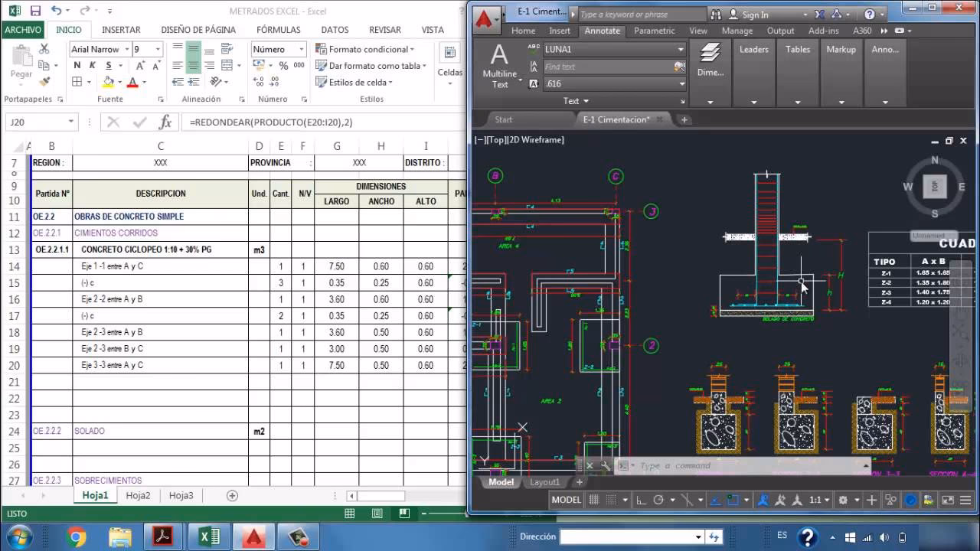Click the insert function fx icon
This screenshot has width=980, height=551.
coord(165,122)
